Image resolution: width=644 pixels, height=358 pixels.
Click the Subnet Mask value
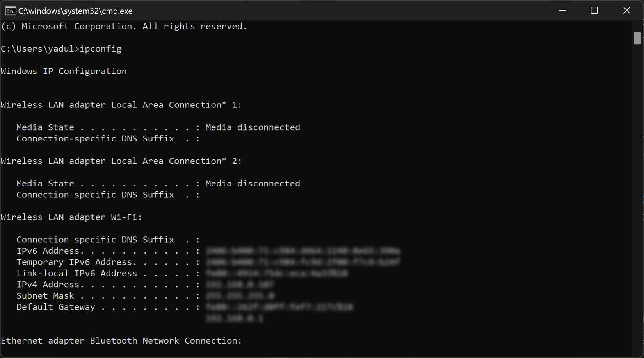click(241, 296)
